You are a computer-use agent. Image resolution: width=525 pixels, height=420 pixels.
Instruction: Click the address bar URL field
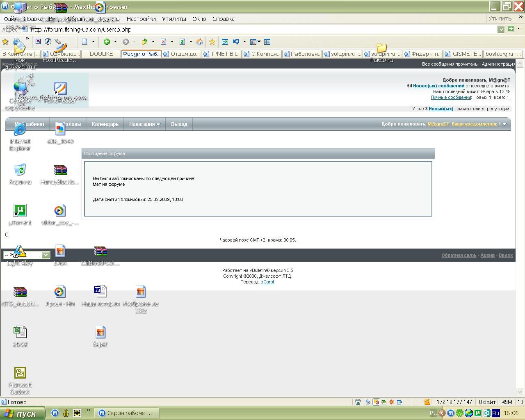[262, 30]
